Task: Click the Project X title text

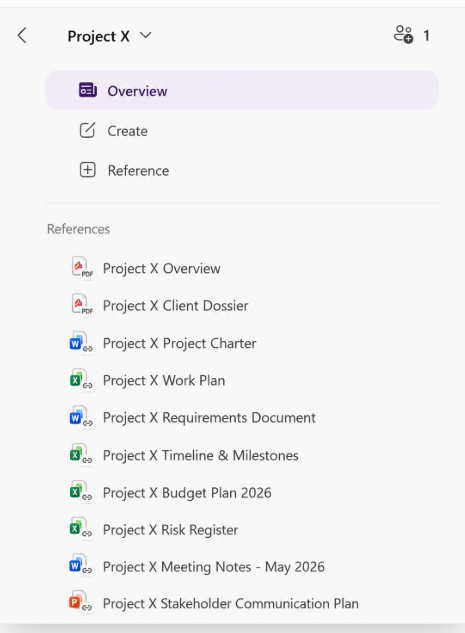Action: [98, 36]
